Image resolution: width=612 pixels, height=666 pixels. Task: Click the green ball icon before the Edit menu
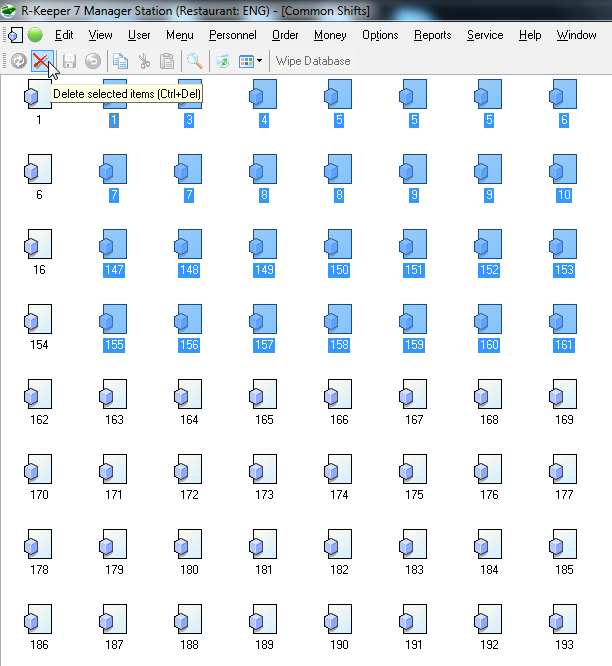[36, 35]
